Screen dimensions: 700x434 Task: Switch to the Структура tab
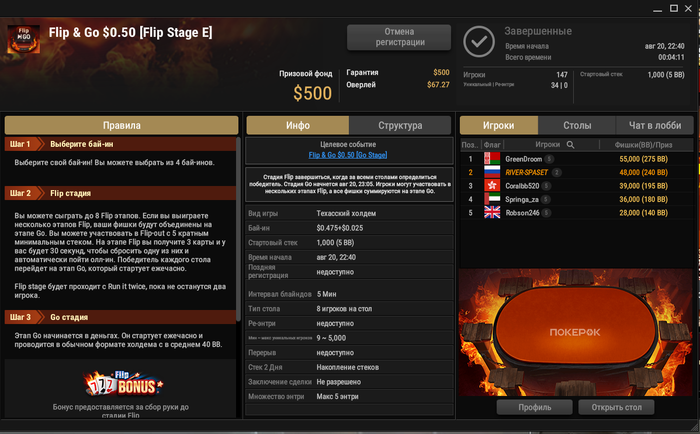click(x=400, y=125)
